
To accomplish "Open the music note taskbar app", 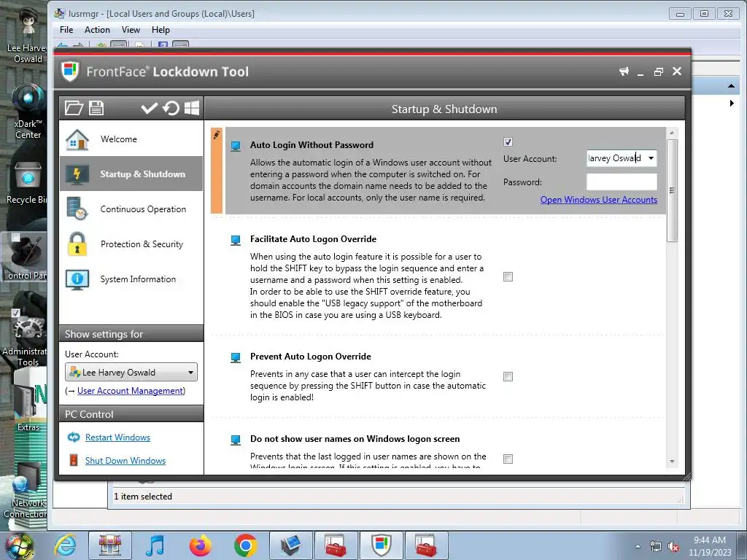I will pyautogui.click(x=155, y=545).
